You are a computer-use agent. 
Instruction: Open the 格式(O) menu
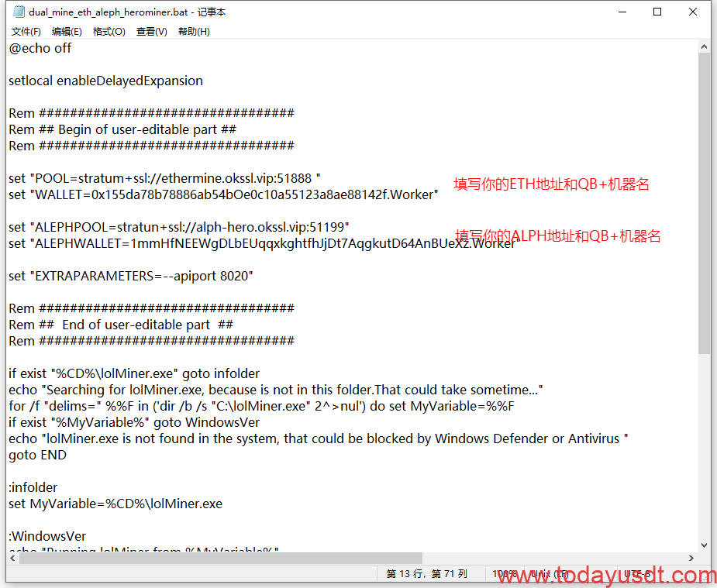point(109,32)
